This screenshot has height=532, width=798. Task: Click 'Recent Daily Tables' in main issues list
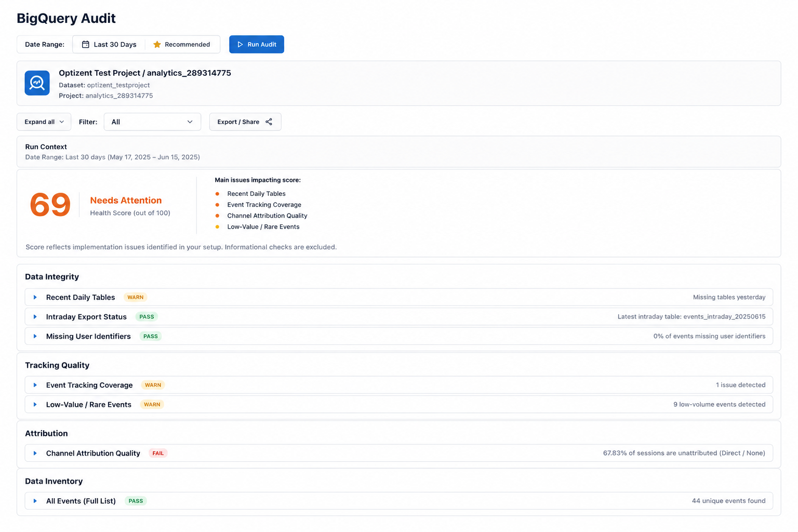256,194
